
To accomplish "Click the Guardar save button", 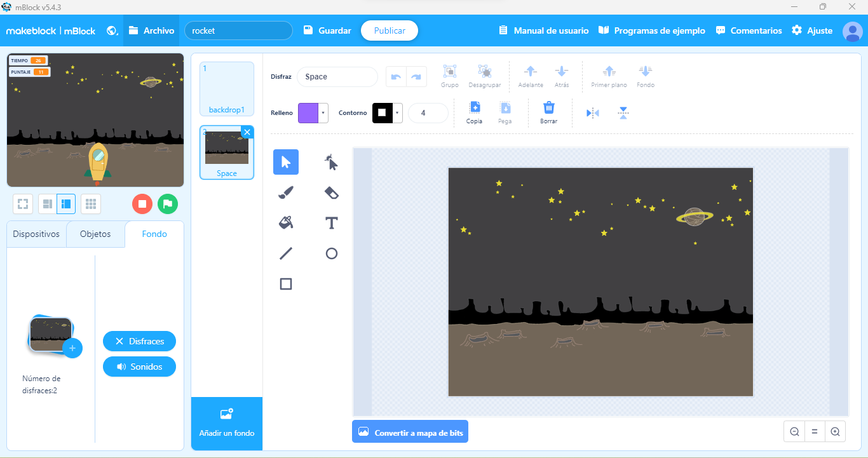I will 327,30.
